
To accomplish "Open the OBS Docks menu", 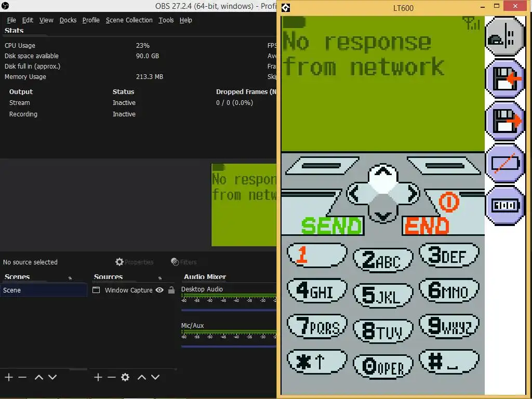I will (x=68, y=20).
